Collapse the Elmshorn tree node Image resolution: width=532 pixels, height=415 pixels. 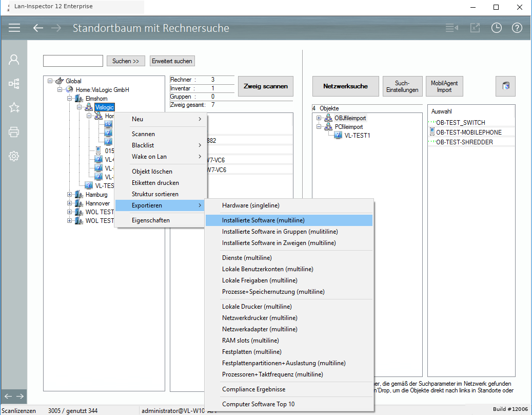[69, 99]
